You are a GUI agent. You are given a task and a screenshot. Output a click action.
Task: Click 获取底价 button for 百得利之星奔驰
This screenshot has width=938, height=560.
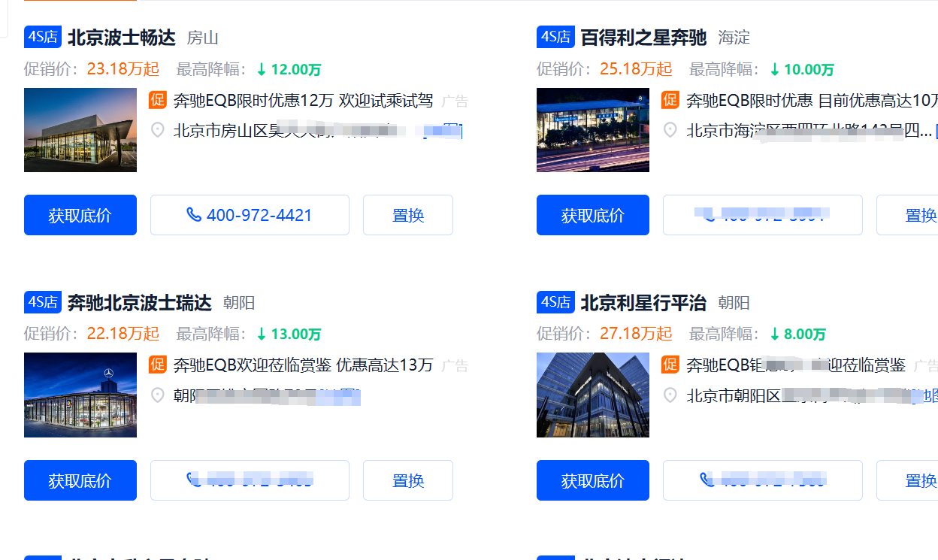593,215
